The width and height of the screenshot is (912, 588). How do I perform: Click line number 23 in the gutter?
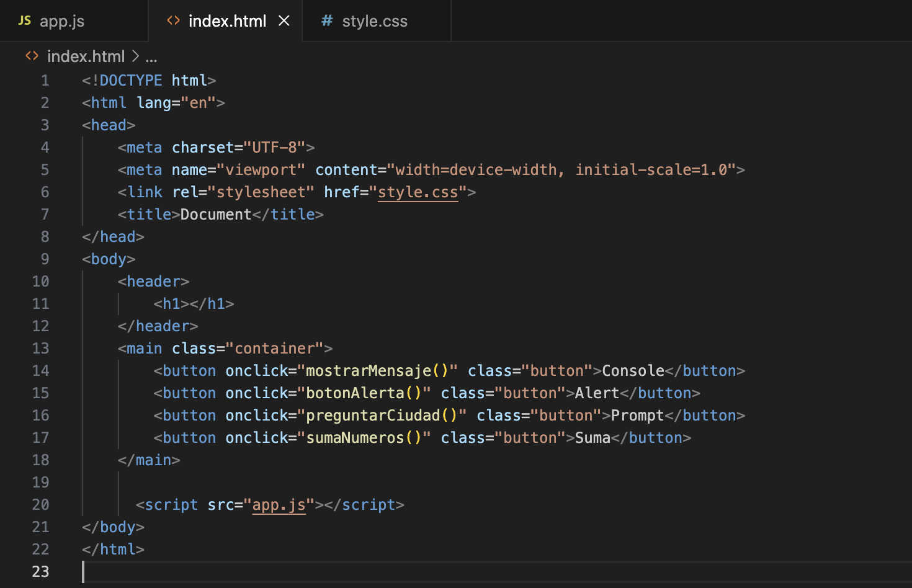[x=40, y=572]
